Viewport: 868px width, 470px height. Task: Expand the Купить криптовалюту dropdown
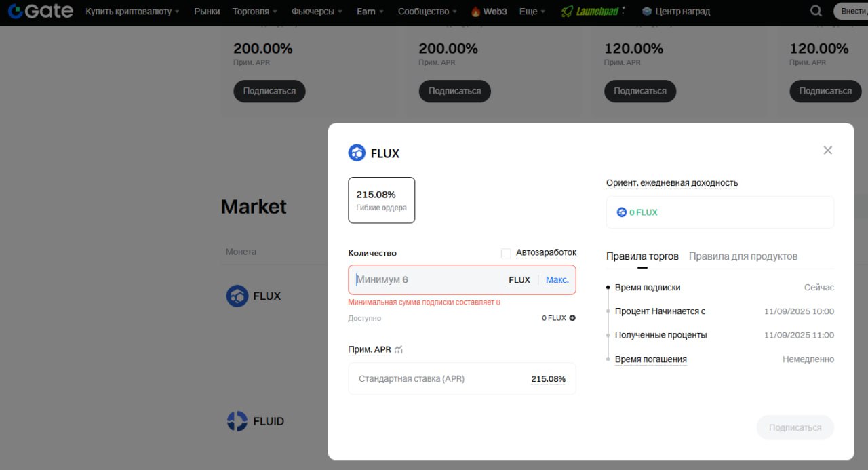pyautogui.click(x=133, y=12)
